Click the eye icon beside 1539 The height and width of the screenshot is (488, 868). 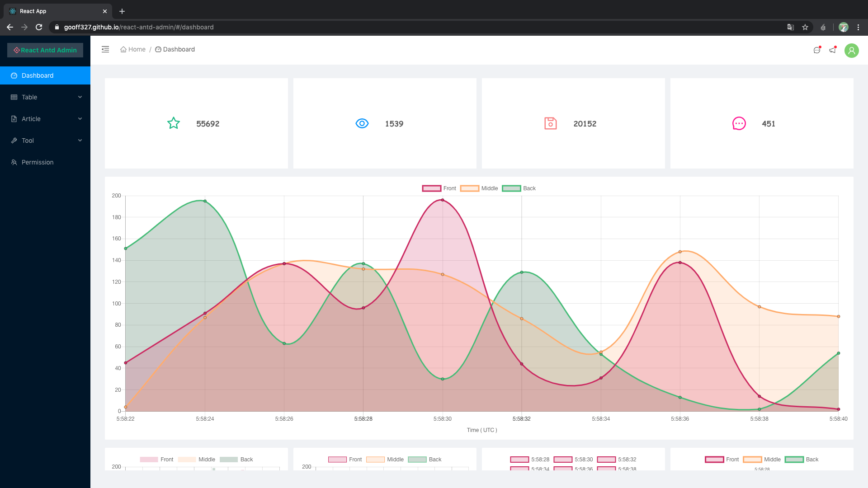click(362, 123)
